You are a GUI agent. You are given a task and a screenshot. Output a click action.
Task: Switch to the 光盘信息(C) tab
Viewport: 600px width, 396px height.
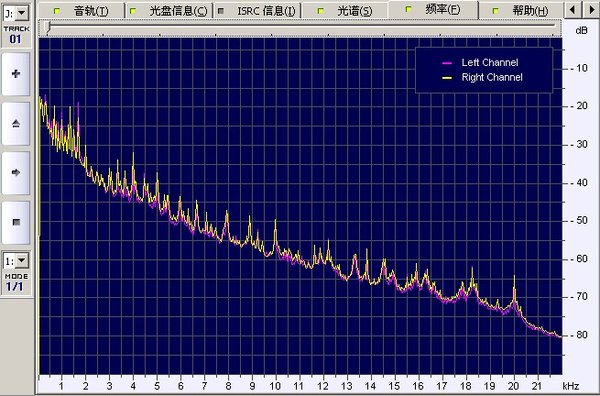click(169, 11)
